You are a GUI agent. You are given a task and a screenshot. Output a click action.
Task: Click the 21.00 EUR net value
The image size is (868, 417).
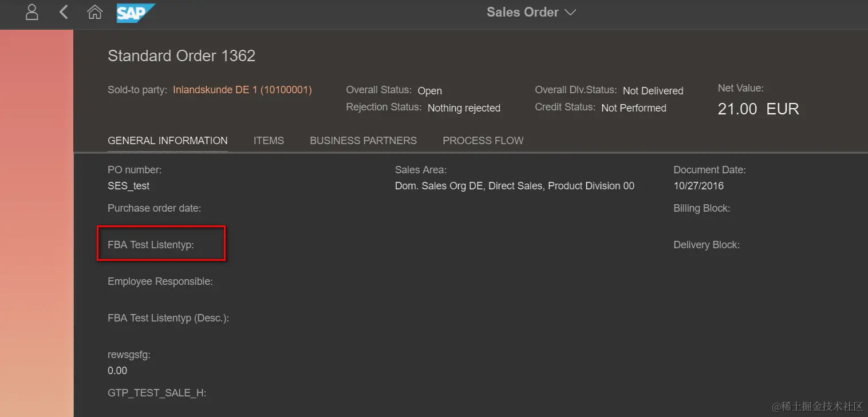tap(758, 109)
